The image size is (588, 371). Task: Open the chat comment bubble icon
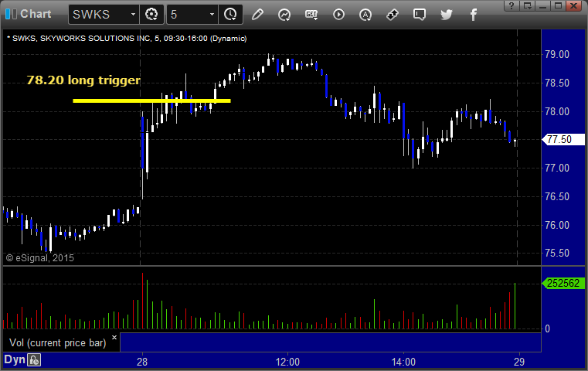[420, 15]
